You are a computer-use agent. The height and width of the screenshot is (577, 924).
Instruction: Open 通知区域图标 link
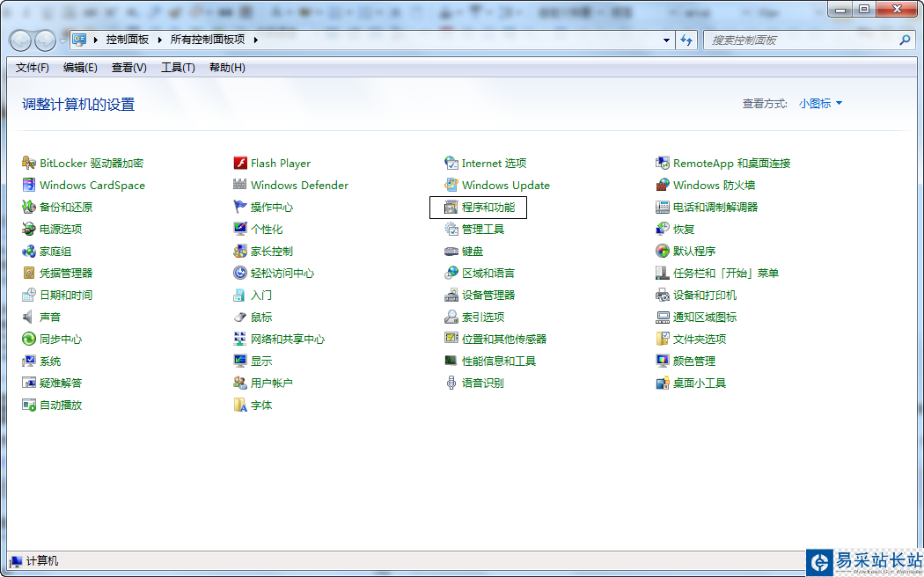click(705, 318)
